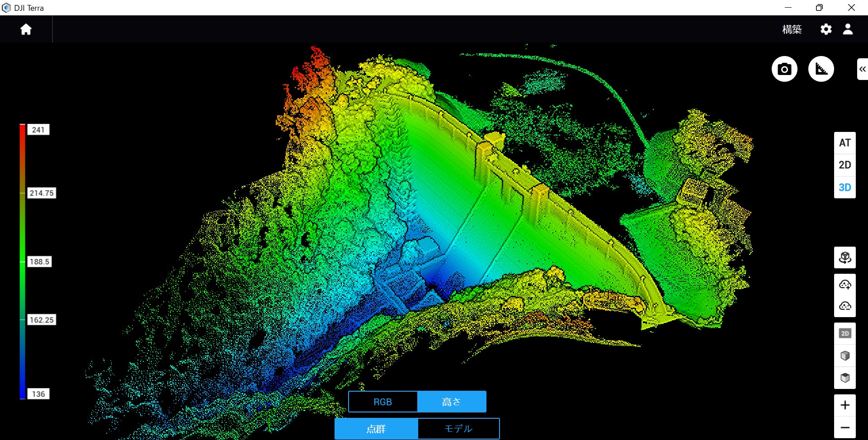868x440 pixels.
Task: Select the 2D flat view icon
Action: click(x=844, y=333)
